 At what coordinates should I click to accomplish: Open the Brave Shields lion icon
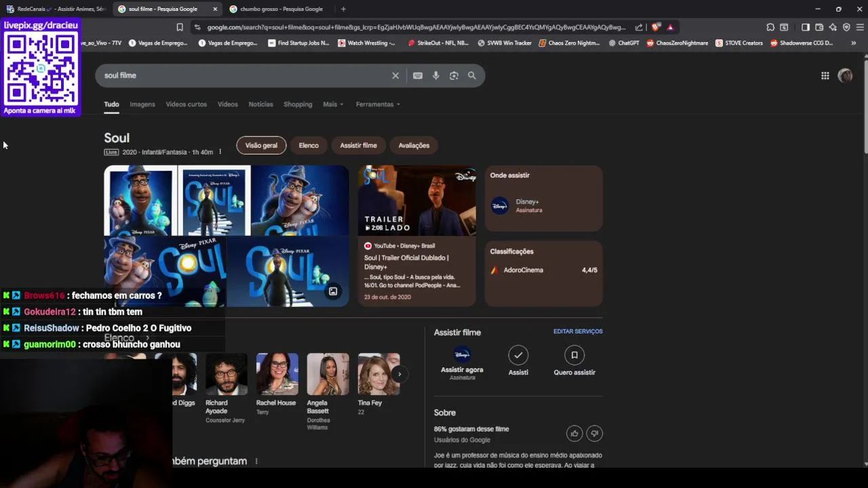click(656, 27)
